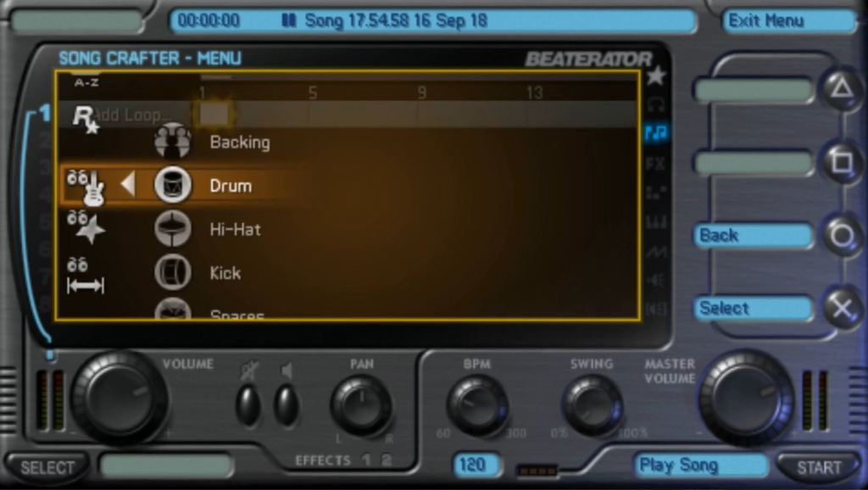
Task: Choose the Kick drum icon
Action: click(x=173, y=272)
